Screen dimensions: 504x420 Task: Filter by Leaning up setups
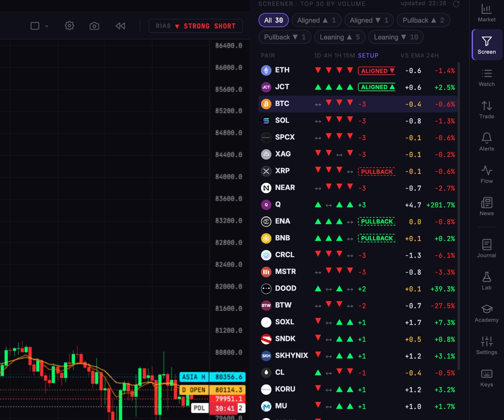pos(340,37)
